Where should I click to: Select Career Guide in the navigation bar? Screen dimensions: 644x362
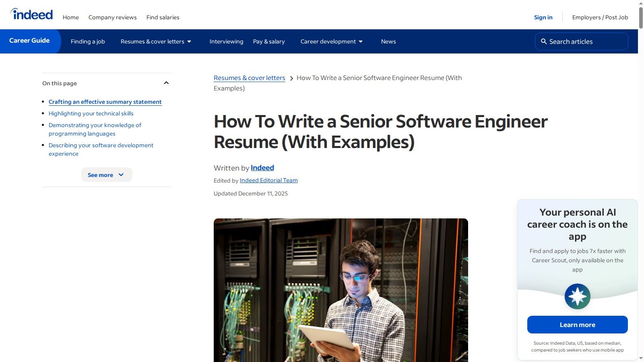29,41
